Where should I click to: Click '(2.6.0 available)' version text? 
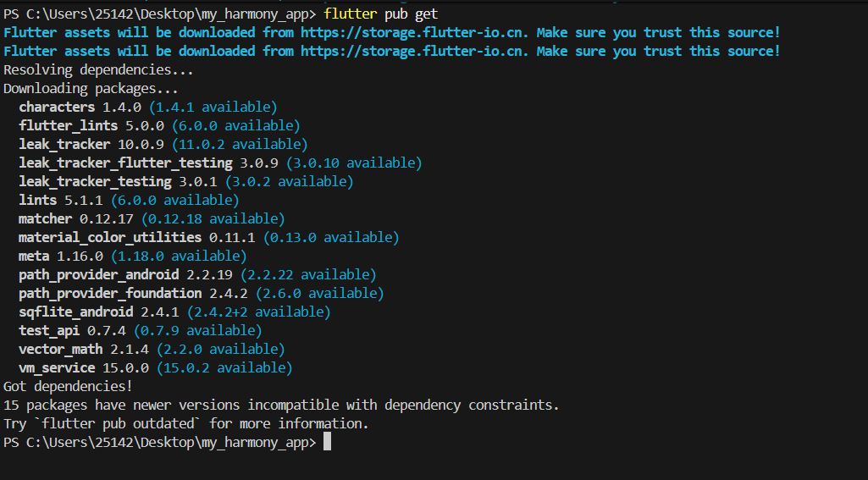[319, 294]
